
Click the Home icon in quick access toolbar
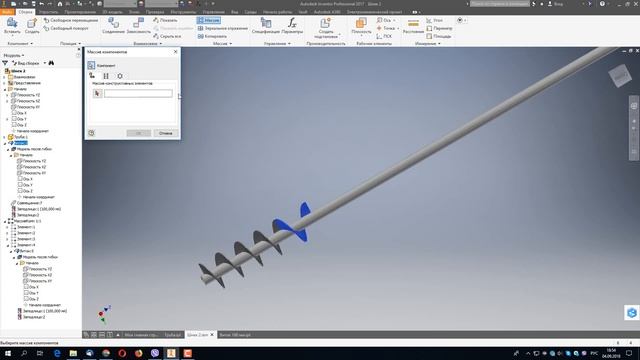point(60,4)
